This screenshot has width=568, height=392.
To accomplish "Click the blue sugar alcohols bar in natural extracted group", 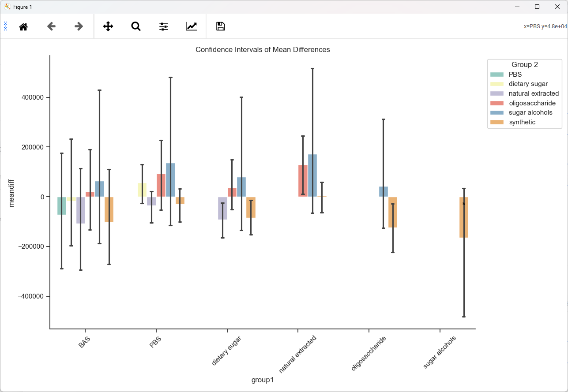I will pos(312,175).
